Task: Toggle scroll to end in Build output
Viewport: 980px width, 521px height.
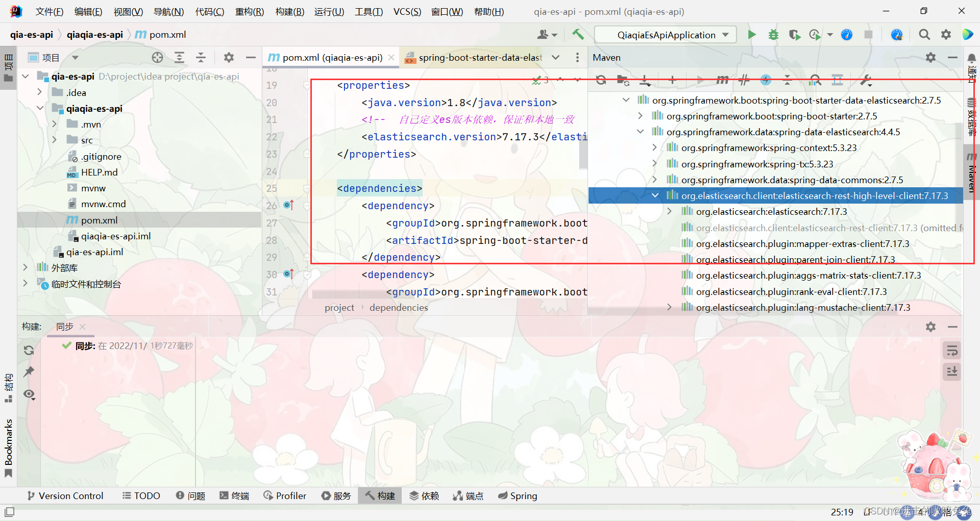Action: (x=952, y=371)
